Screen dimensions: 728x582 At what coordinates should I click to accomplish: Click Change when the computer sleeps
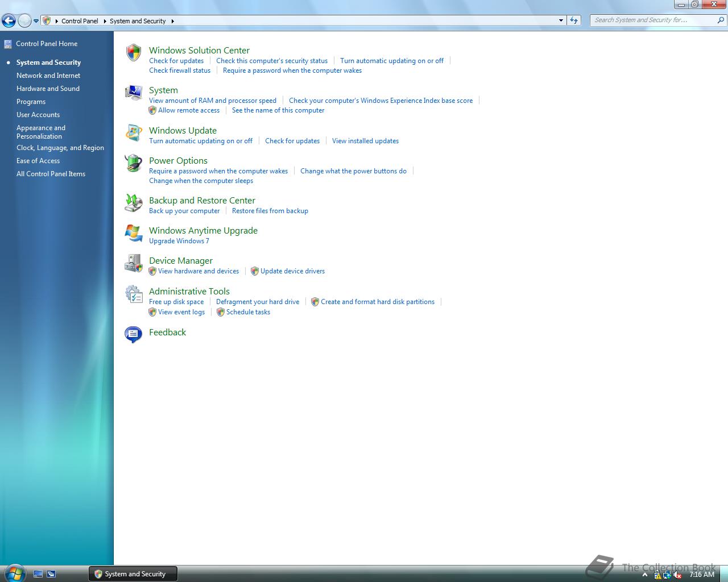tap(201, 181)
